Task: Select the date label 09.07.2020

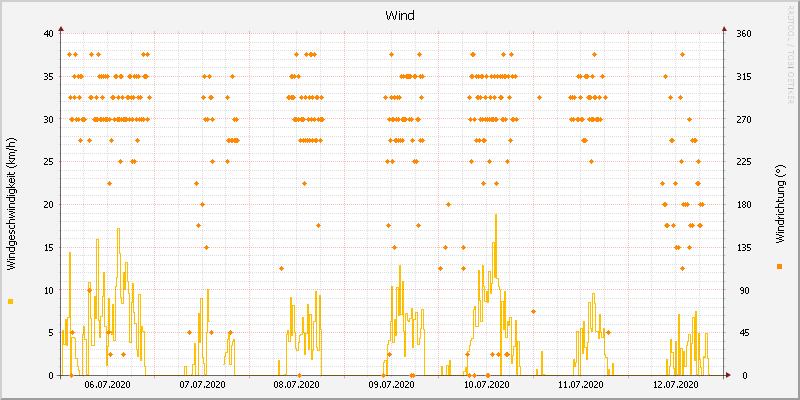Action: point(391,384)
